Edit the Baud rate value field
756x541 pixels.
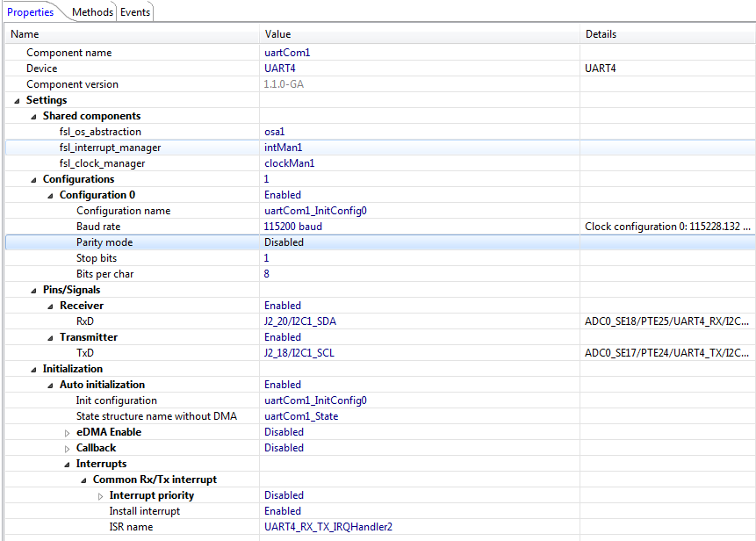[x=292, y=227]
